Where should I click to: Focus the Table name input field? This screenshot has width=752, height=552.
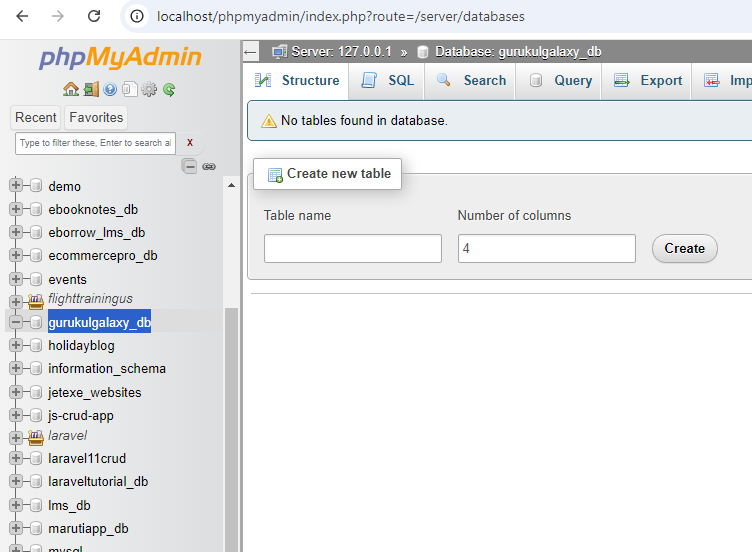(x=352, y=248)
